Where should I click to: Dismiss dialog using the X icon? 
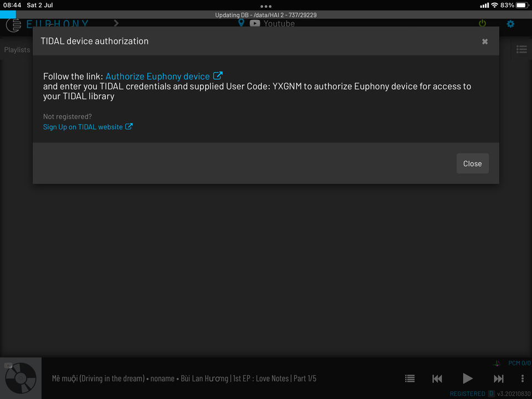[485, 42]
